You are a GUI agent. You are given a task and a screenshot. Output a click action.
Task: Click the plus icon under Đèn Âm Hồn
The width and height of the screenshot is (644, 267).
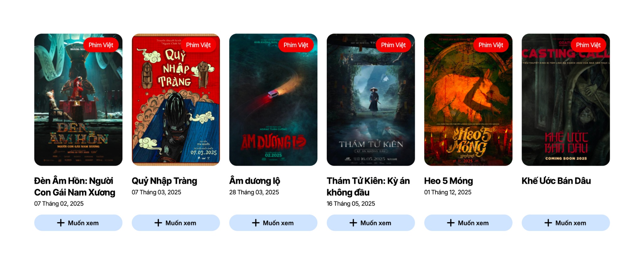click(x=61, y=223)
